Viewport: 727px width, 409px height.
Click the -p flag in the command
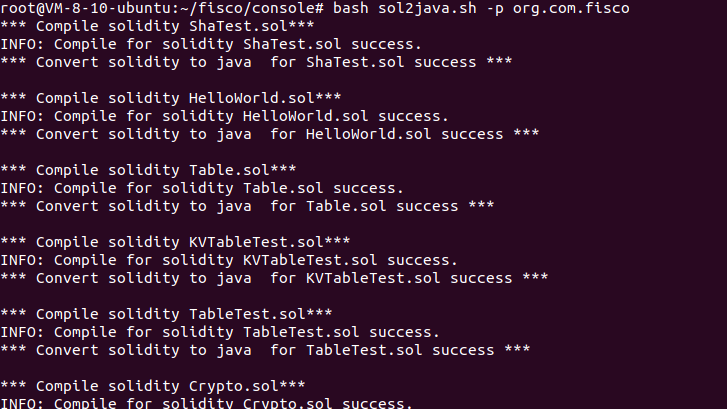click(x=485, y=9)
